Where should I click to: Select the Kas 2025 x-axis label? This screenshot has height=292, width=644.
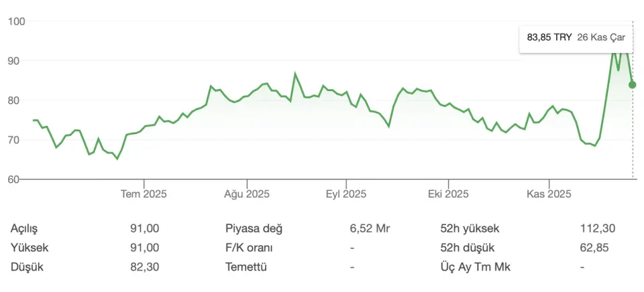tap(549, 194)
